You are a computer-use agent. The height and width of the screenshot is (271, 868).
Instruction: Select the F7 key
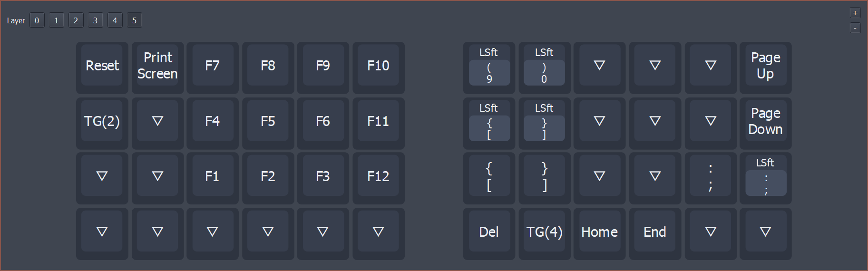212,66
